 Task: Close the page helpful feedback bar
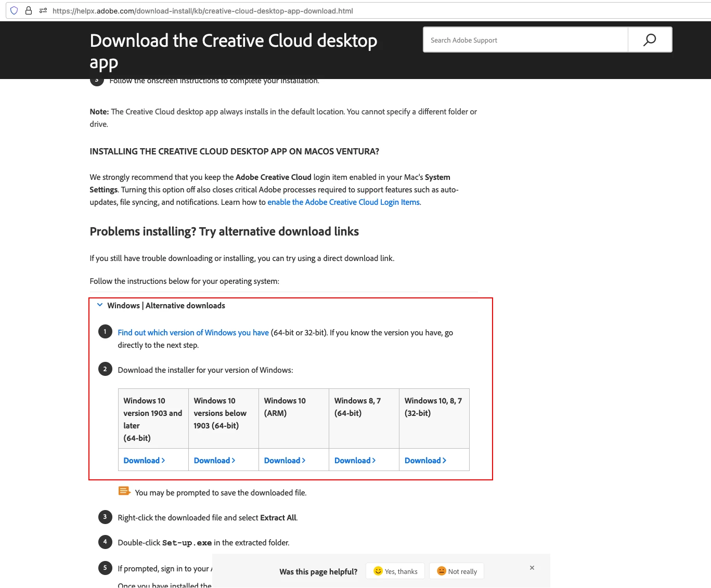532,568
